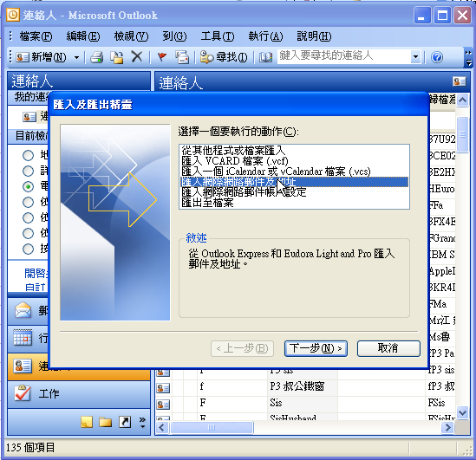Click the contacts folder icon under 我的連絡人
The height and width of the screenshot is (460, 476).
[29, 117]
